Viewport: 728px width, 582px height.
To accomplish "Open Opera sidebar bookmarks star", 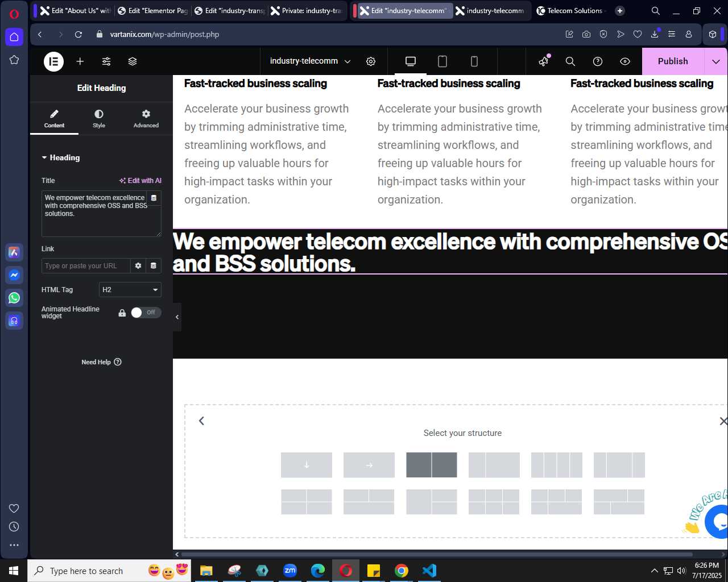I will 14,60.
